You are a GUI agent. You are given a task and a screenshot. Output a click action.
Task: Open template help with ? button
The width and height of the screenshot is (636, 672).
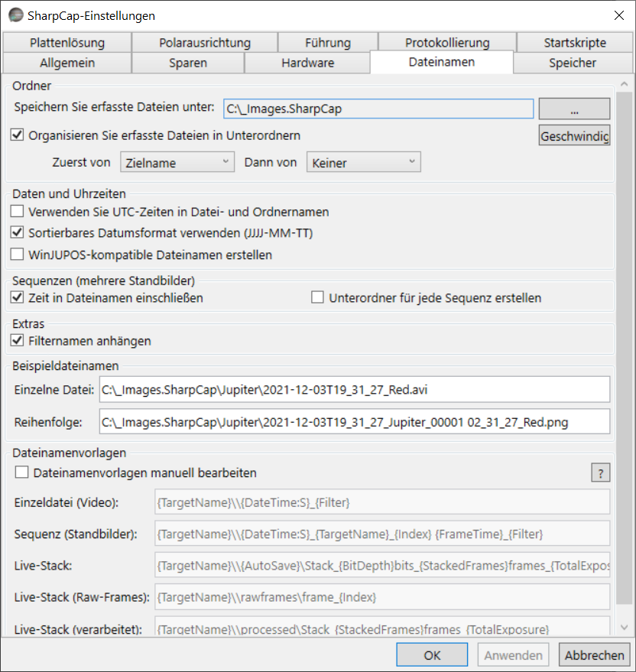600,472
